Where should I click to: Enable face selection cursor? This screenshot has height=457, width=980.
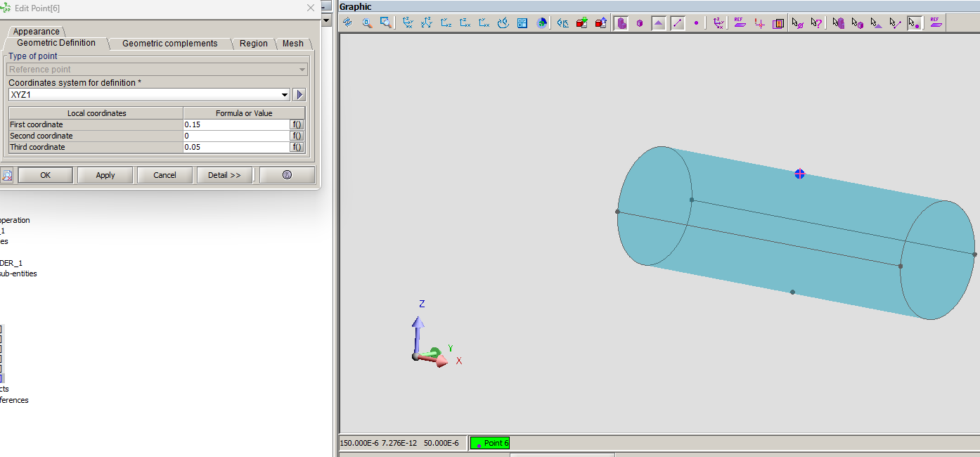[x=876, y=23]
